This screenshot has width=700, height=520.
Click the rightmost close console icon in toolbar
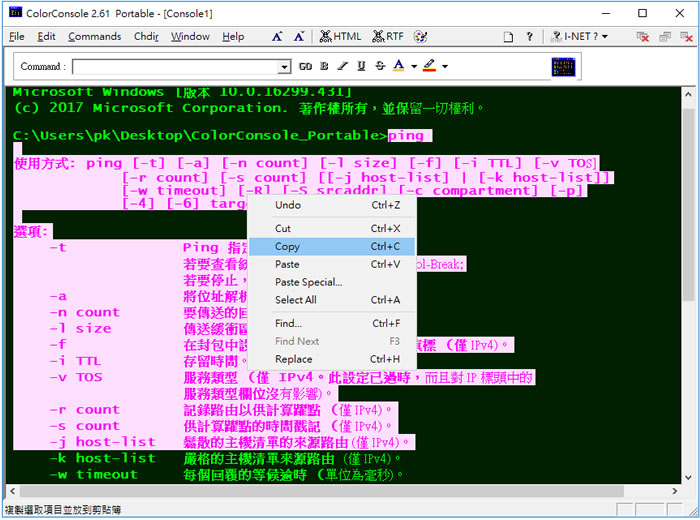coord(686,37)
